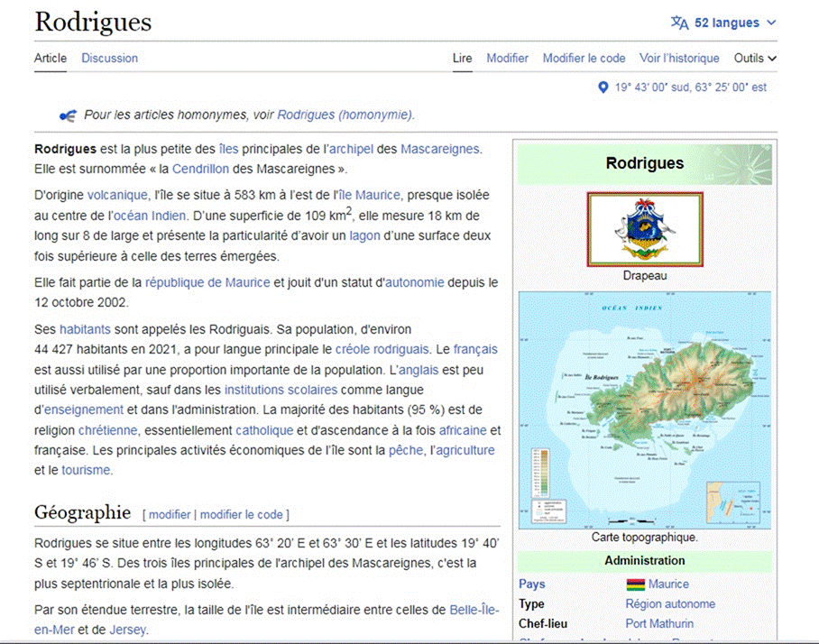Follow the Rodrigues (homonymie) link
Image resolution: width=819 pixels, height=644 pixels.
(x=345, y=115)
